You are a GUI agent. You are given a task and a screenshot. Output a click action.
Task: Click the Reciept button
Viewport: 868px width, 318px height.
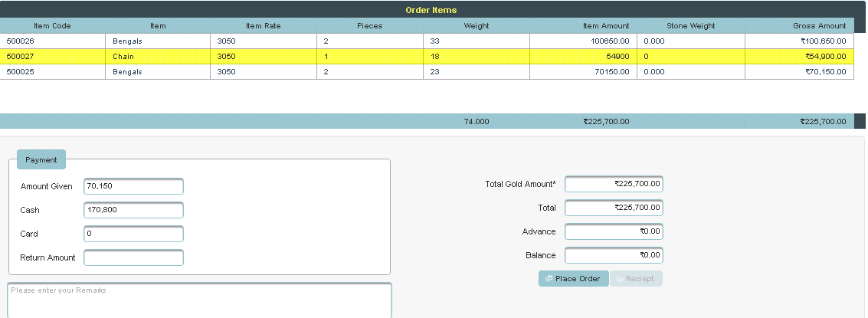(x=636, y=279)
